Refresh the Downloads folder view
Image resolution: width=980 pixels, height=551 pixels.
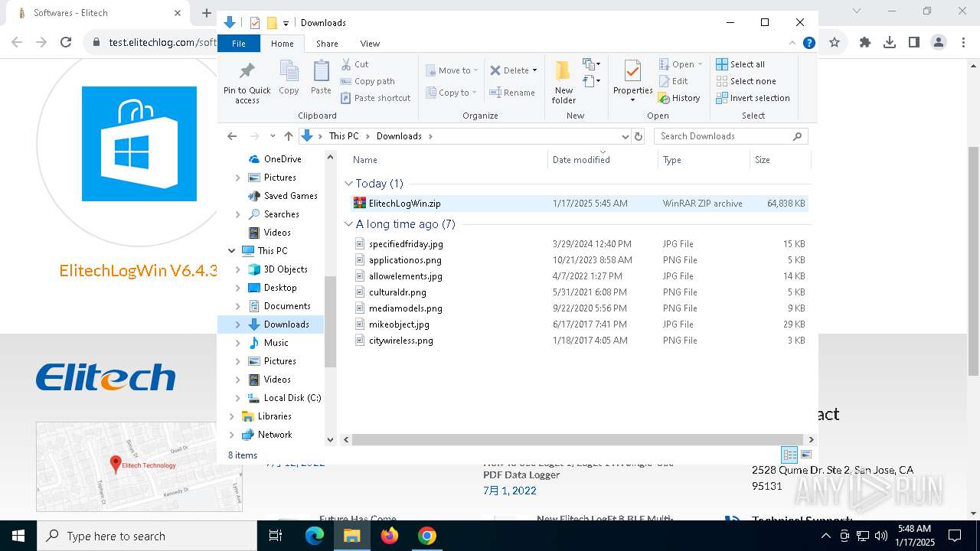(x=639, y=136)
